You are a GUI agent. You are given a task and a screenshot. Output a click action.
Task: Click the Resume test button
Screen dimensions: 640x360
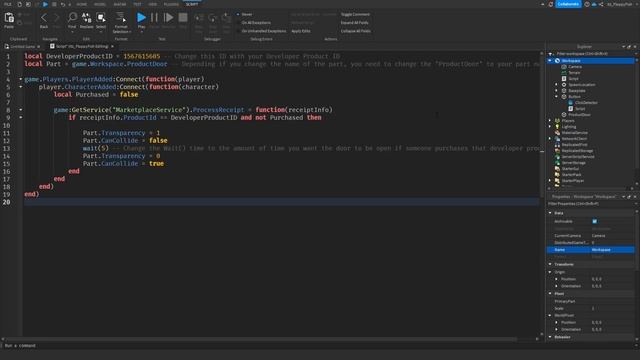coord(168,17)
